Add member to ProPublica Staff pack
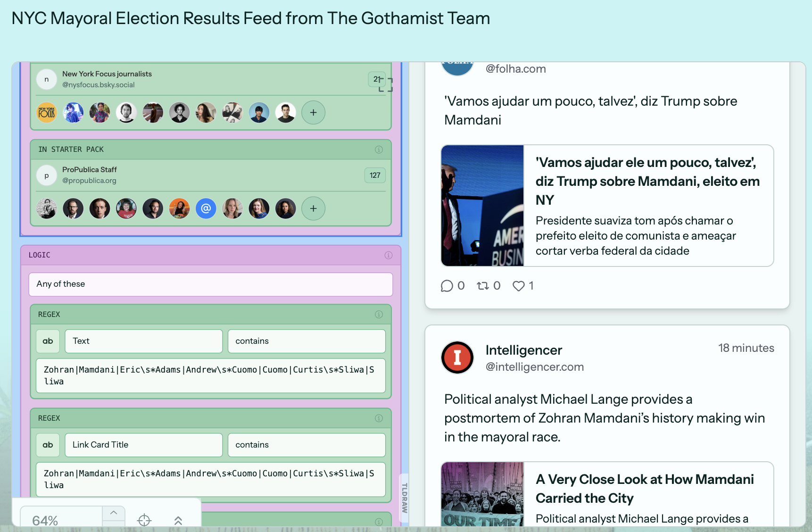Viewport: 812px width, 532px height. click(x=313, y=208)
